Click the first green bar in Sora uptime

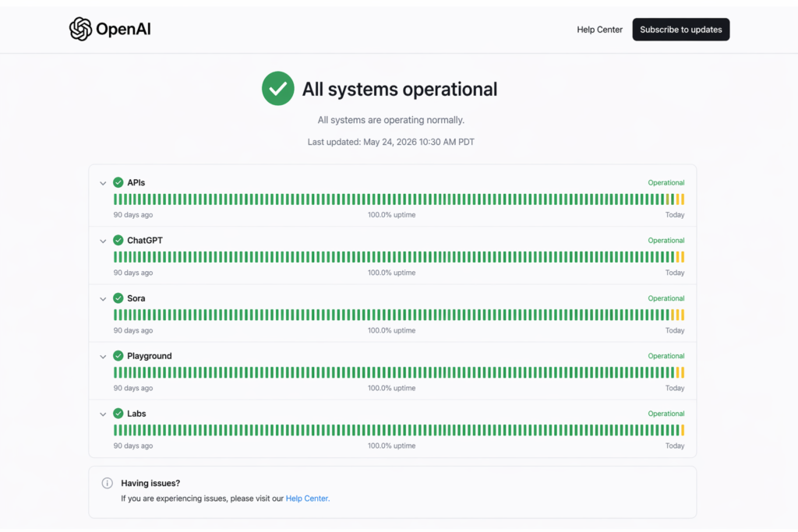[x=115, y=315]
